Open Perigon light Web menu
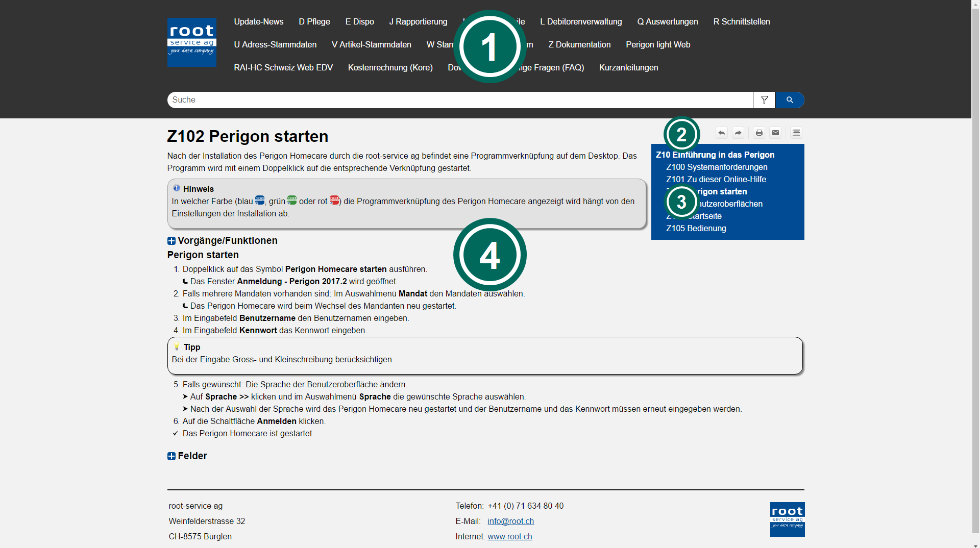 [658, 44]
